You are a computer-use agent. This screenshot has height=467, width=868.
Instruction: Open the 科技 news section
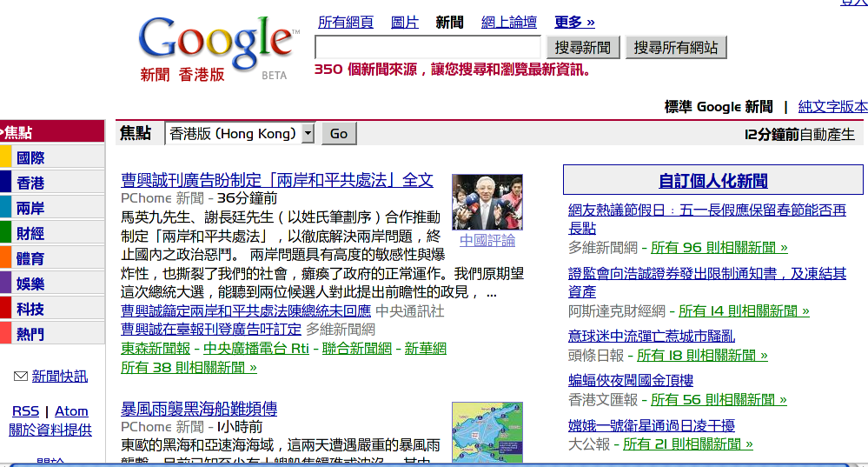pyautogui.click(x=30, y=309)
